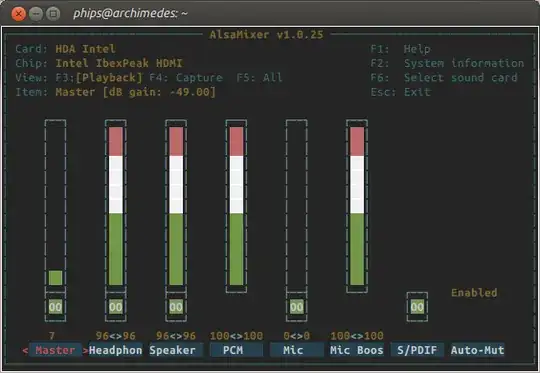Select the Master channel label

click(55, 350)
